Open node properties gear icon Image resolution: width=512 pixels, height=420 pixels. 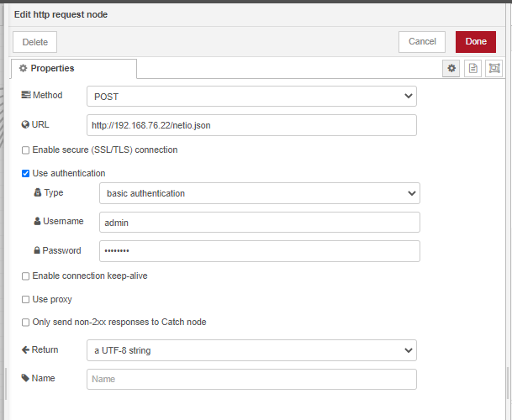pos(451,68)
